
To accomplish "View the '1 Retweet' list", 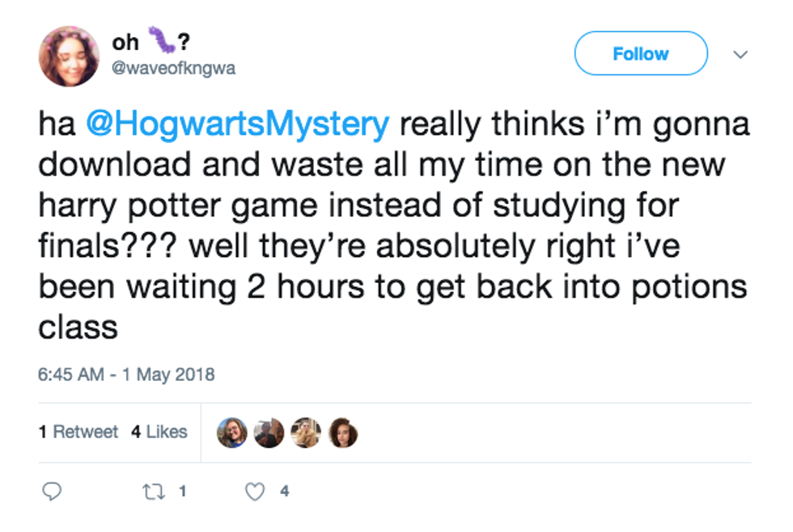I will tap(78, 432).
